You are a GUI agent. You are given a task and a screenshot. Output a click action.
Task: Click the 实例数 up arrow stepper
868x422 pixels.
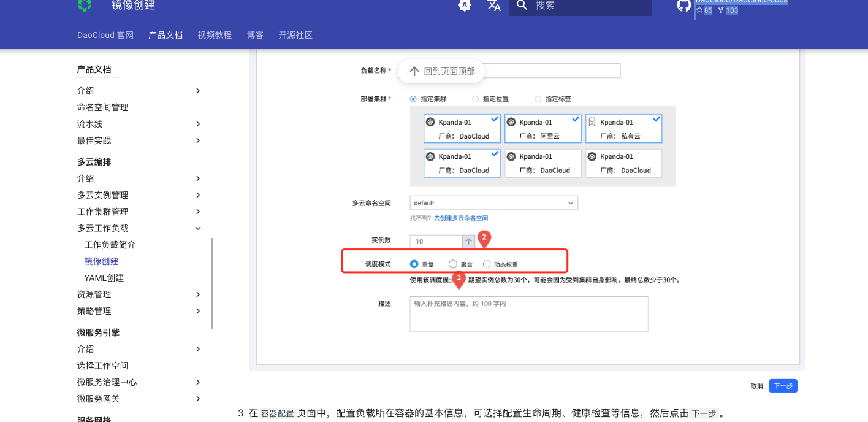point(469,242)
